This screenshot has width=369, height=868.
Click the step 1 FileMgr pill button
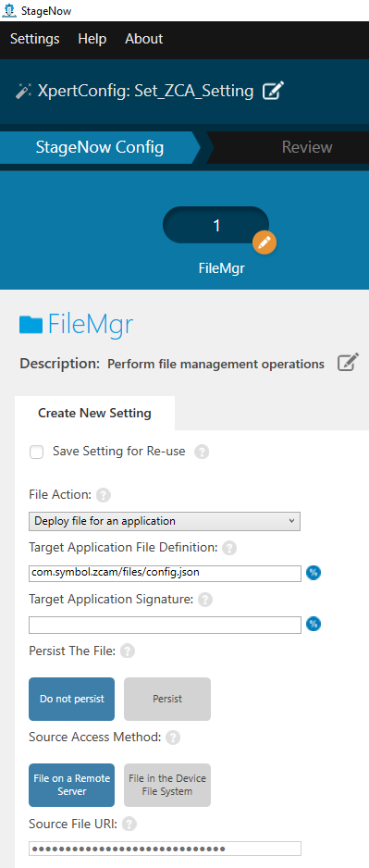click(215, 225)
